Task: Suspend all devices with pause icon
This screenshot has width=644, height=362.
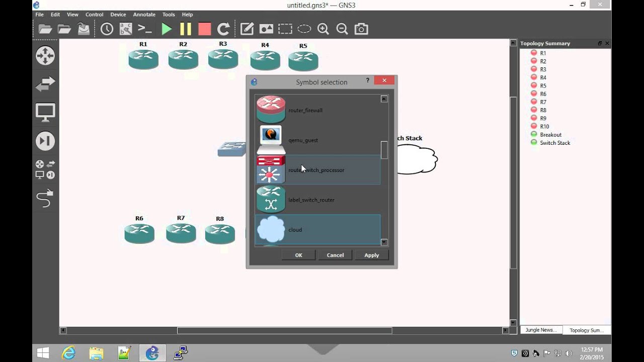Action: [186, 29]
